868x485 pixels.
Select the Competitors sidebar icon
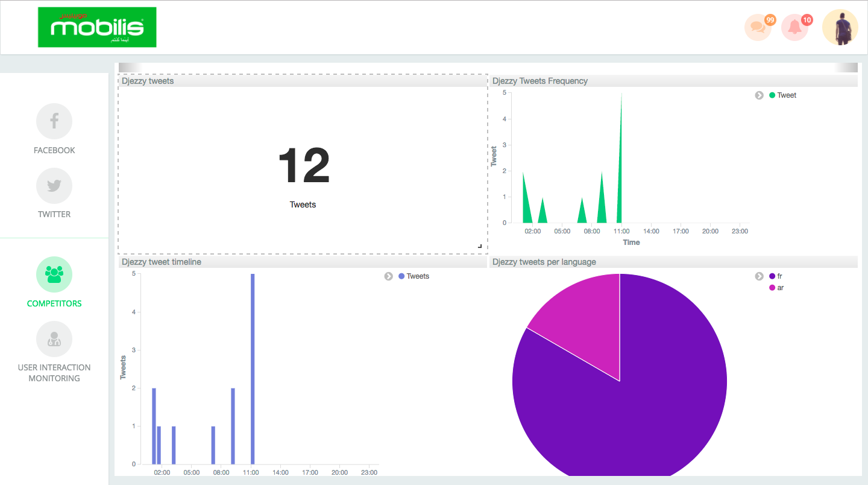pyautogui.click(x=54, y=274)
